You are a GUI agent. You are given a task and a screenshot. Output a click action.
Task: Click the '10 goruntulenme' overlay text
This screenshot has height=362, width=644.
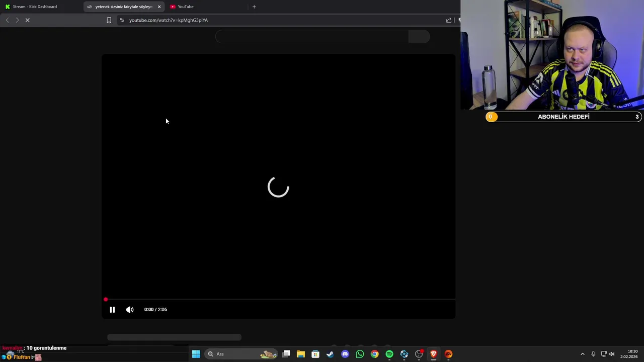click(46, 348)
